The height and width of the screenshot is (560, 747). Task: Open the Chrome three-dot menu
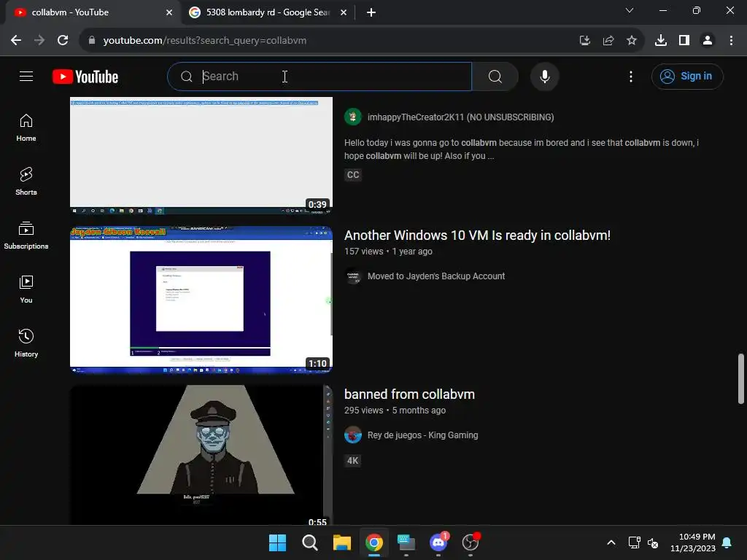click(731, 41)
